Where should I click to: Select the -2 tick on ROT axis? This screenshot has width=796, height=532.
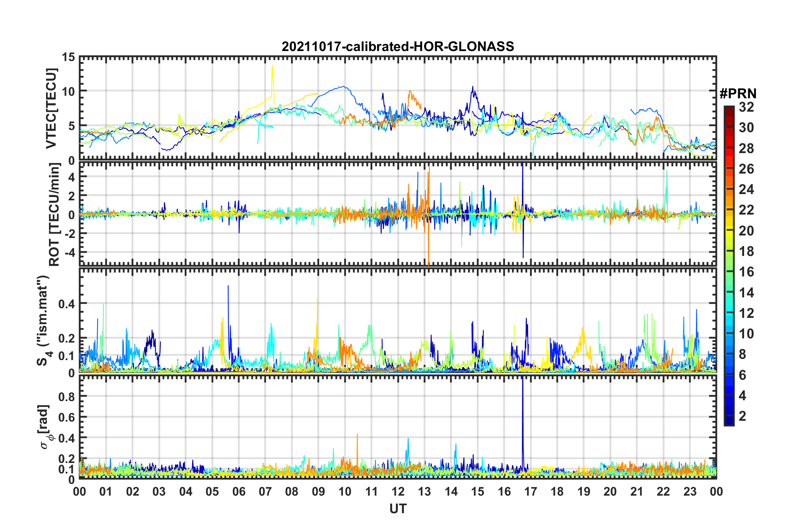click(x=69, y=233)
